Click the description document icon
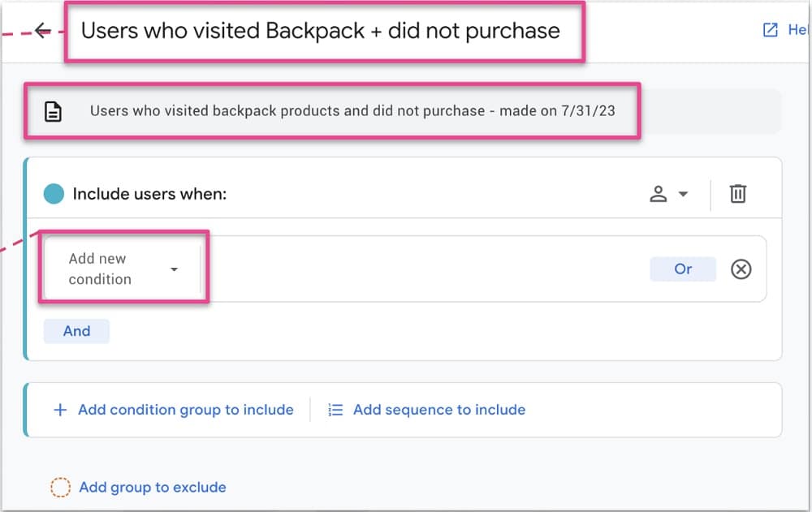Viewport: 812px width, 512px height. (x=53, y=111)
